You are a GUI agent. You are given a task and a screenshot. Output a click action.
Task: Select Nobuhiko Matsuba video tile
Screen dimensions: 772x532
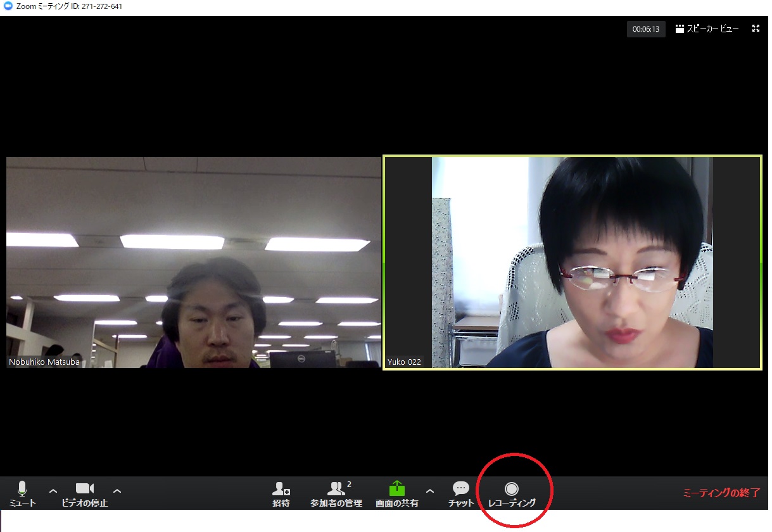tap(193, 262)
